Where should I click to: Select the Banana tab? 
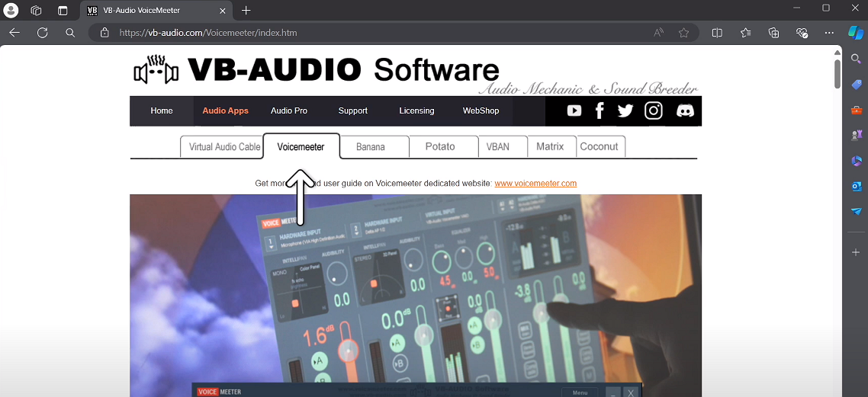coord(375,147)
